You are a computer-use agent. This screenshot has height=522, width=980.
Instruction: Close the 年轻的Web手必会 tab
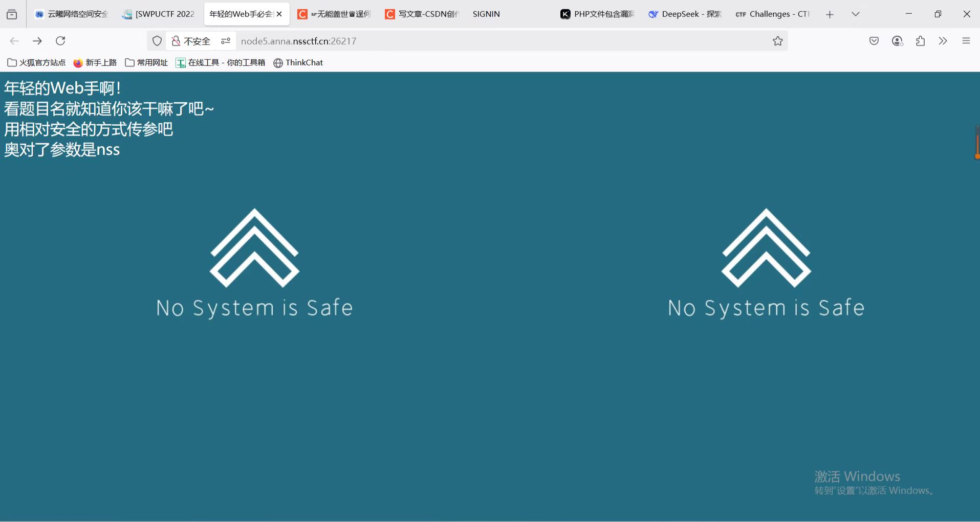pos(279,14)
